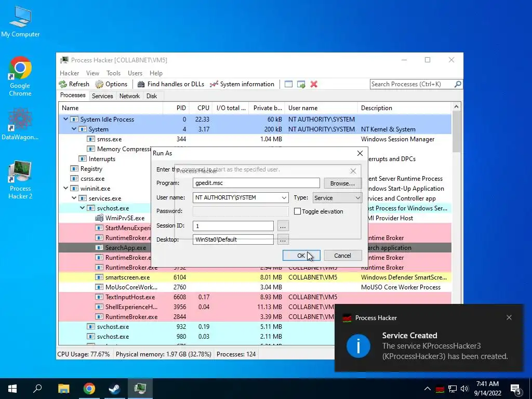The image size is (532, 399).
Task: Open the Google Chrome desktop shortcut
Action: (20, 76)
